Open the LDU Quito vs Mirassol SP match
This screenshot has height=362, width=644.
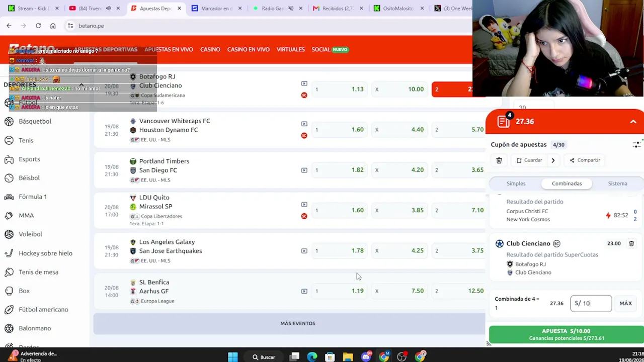[155, 202]
